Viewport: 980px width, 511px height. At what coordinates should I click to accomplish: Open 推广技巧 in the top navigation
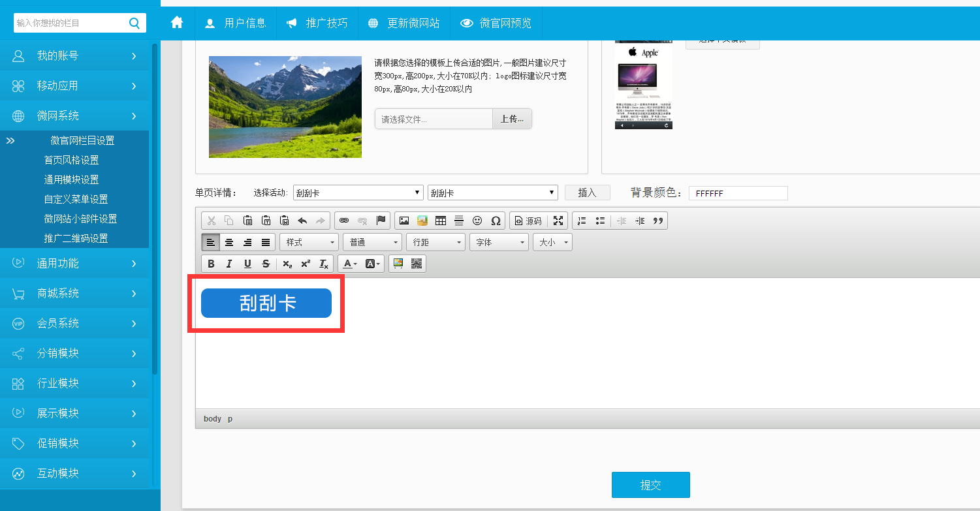[x=317, y=23]
